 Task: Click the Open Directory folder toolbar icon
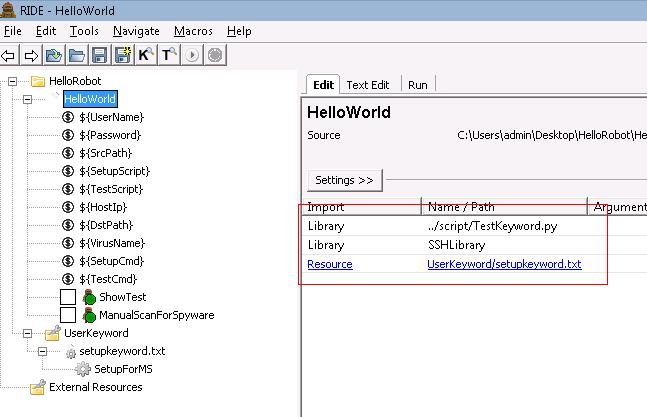(77, 55)
